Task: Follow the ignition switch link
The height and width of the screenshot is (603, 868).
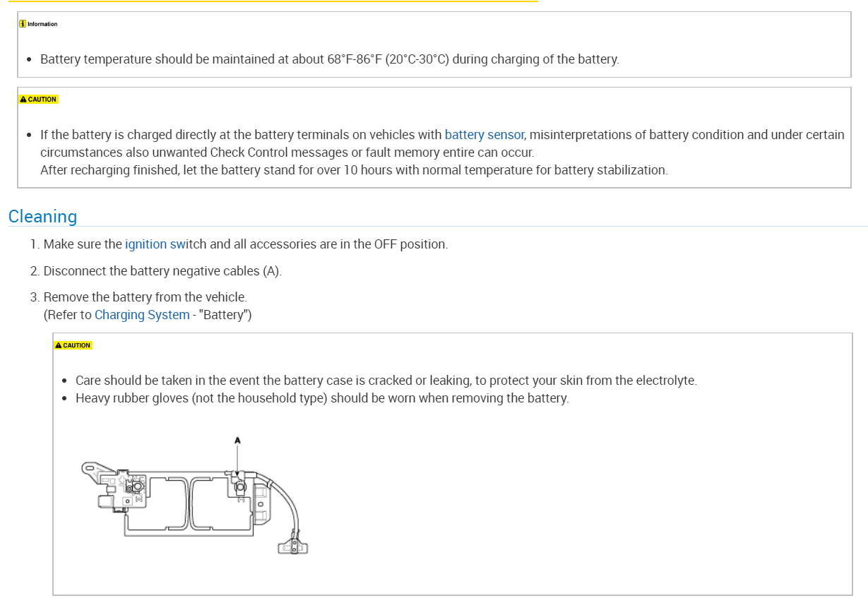Action: [x=155, y=244]
